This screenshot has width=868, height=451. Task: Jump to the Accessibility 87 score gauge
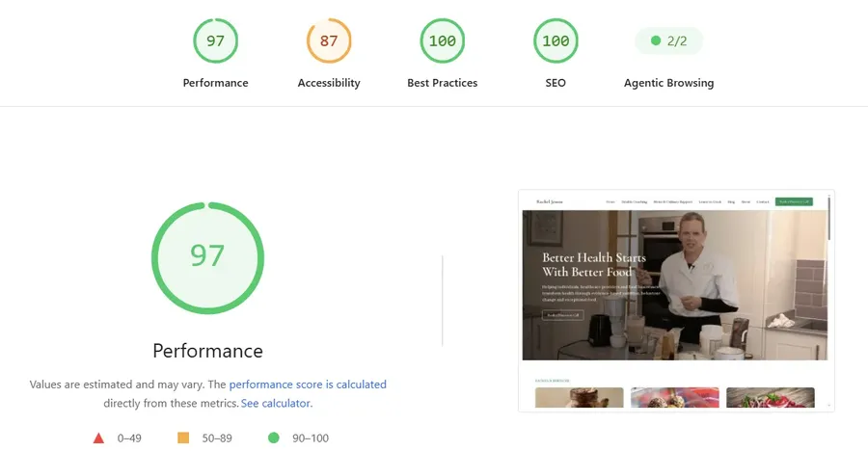coord(329,40)
